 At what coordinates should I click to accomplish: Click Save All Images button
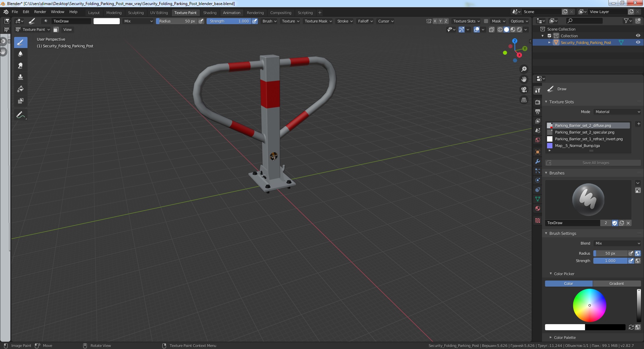593,163
